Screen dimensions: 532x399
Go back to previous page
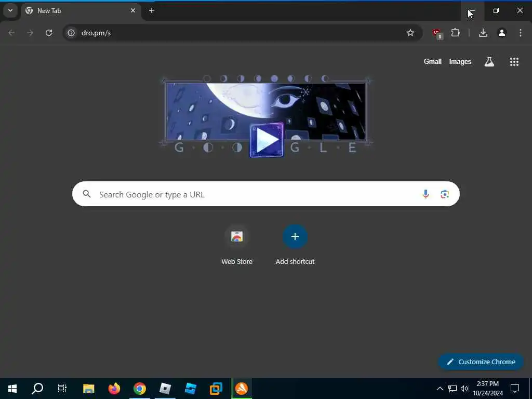point(11,33)
